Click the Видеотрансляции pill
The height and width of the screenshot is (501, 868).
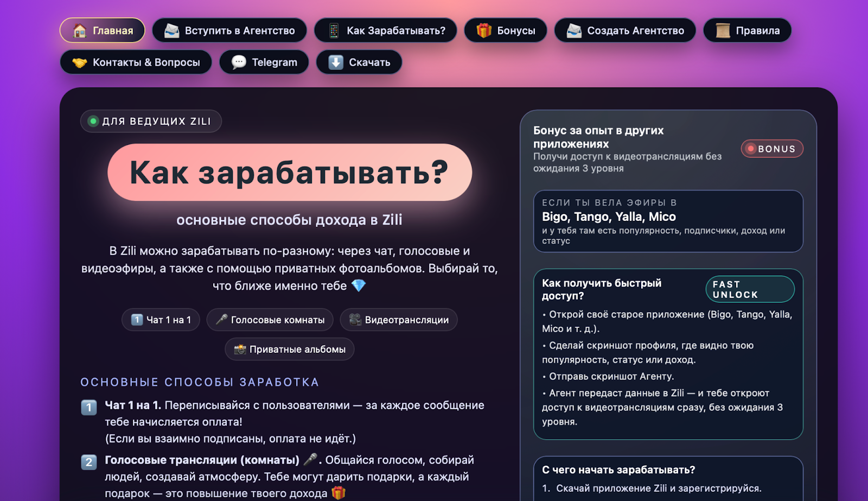[x=399, y=320]
